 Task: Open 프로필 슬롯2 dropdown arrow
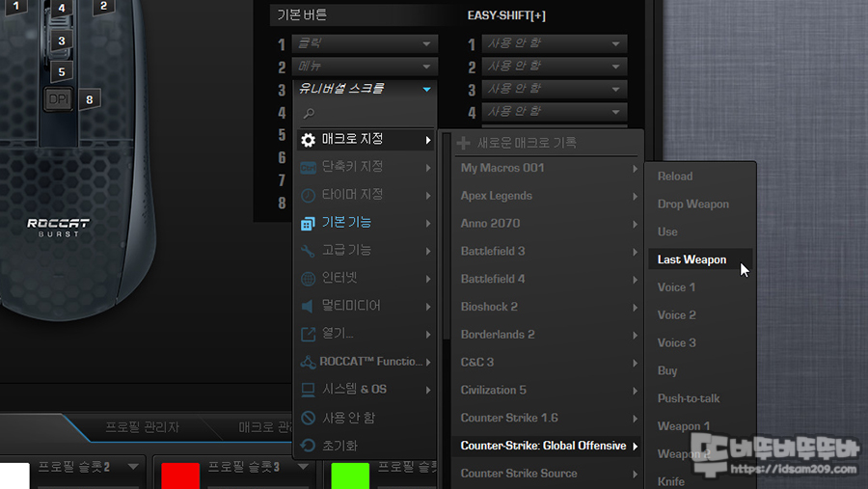pos(133,467)
